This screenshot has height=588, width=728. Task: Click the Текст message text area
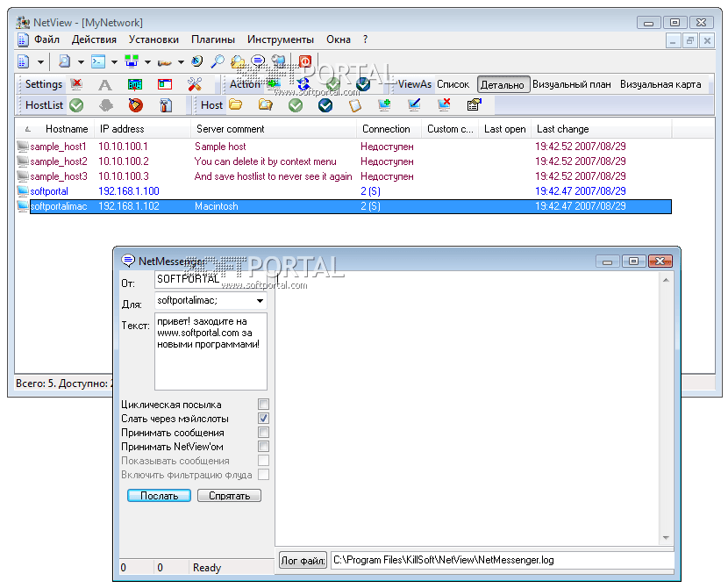(x=211, y=352)
